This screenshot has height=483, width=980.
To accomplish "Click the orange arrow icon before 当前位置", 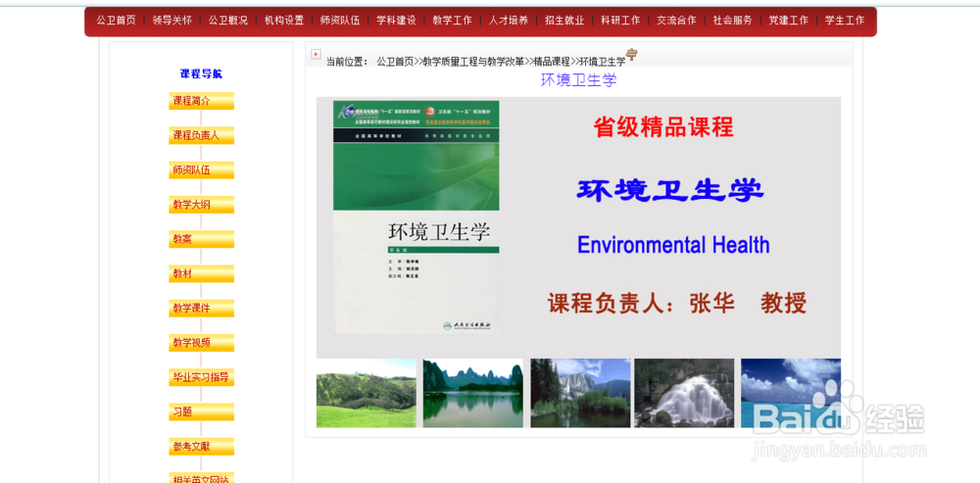I will 316,54.
